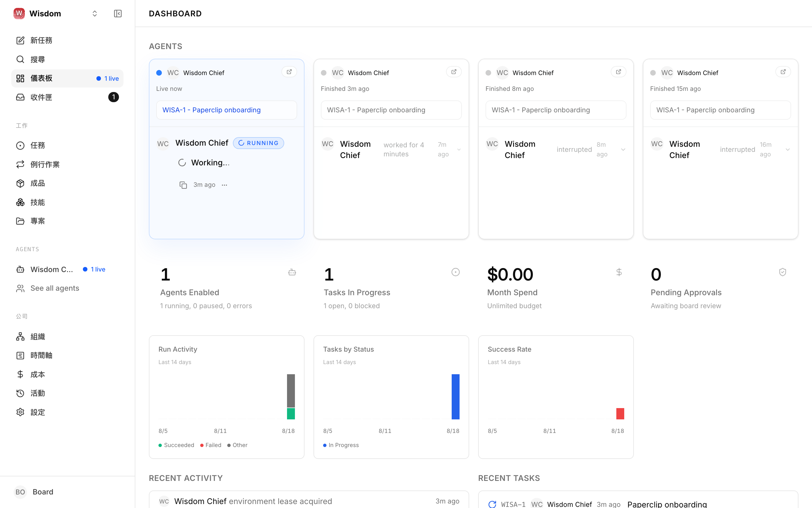This screenshot has width=812, height=508.
Task: Open external link on Finished 3m ago card
Action: tap(454, 72)
